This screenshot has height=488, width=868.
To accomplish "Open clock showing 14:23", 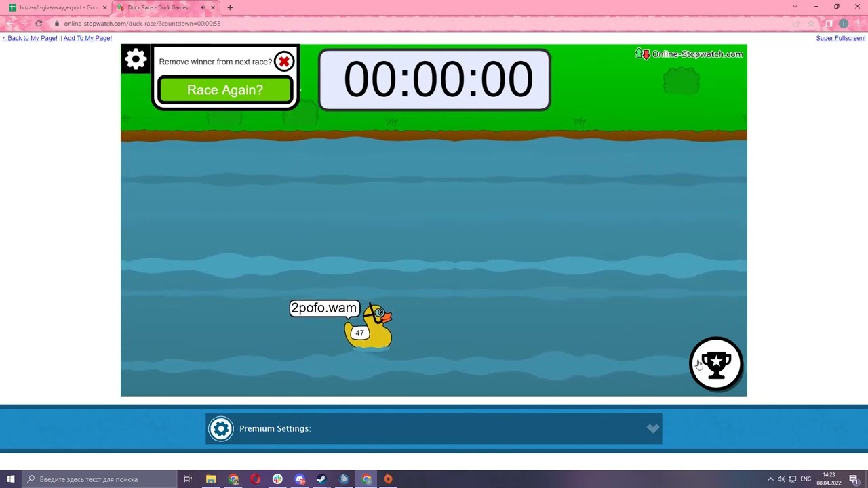I will click(x=829, y=479).
